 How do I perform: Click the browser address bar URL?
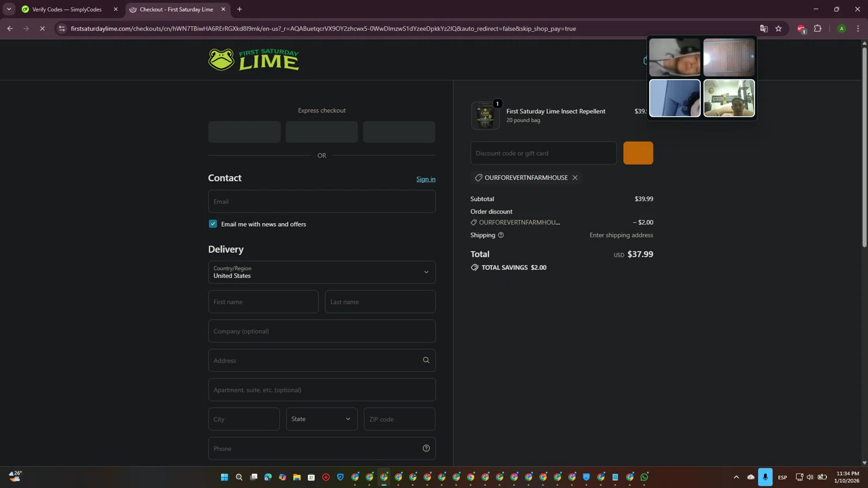click(x=323, y=28)
